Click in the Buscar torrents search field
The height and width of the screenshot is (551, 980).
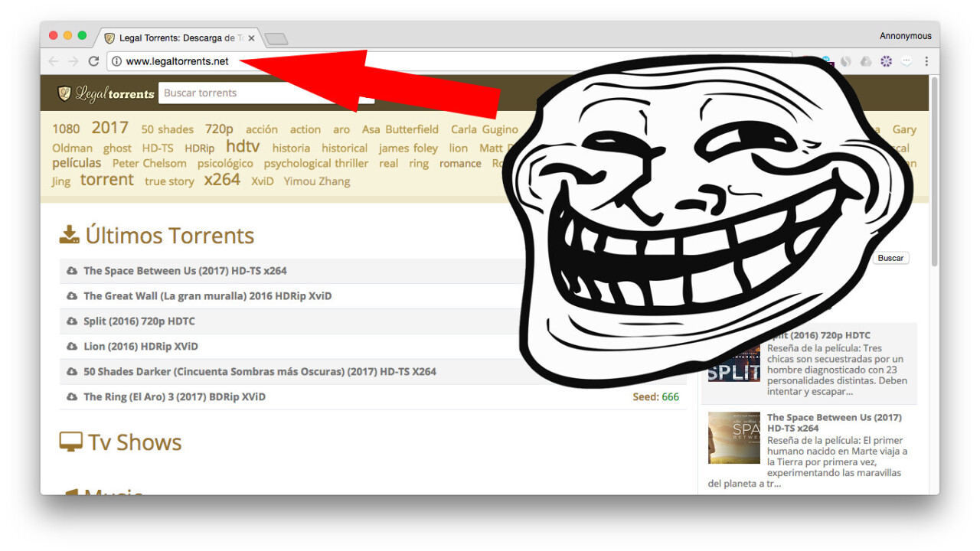pyautogui.click(x=230, y=93)
